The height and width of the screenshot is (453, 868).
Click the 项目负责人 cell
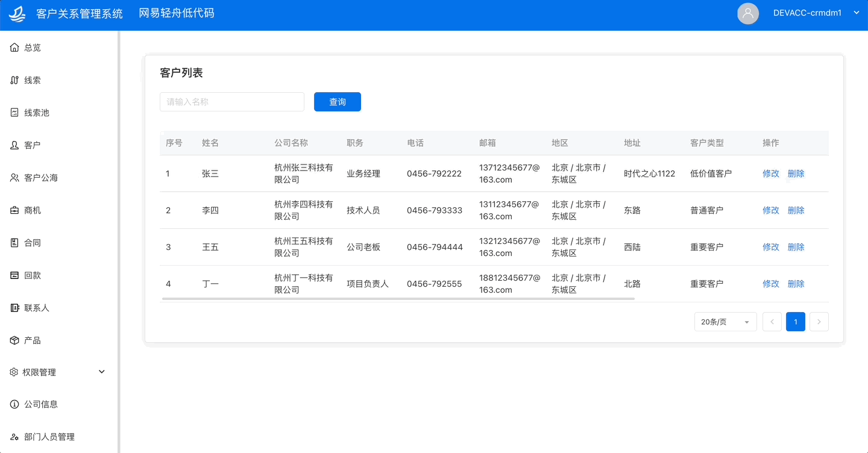pyautogui.click(x=368, y=284)
